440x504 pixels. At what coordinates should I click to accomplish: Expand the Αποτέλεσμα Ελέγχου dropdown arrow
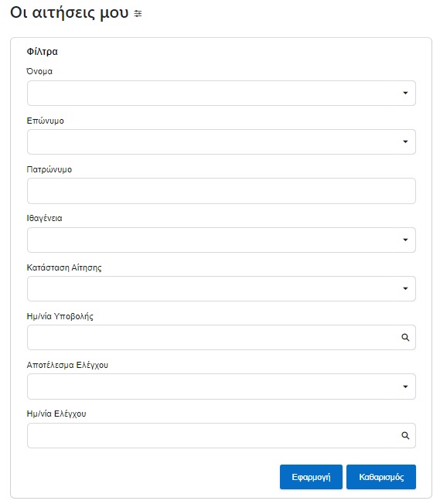(405, 387)
